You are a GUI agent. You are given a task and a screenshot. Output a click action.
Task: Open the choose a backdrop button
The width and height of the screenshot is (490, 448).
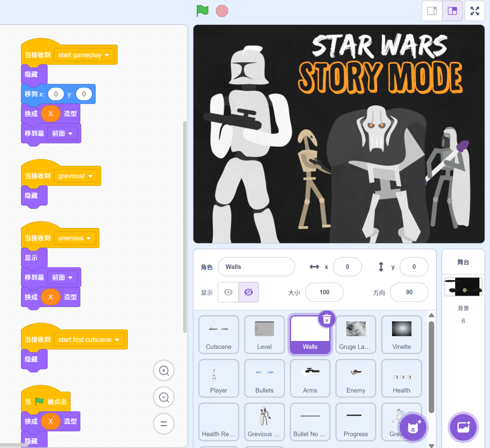[463, 427]
